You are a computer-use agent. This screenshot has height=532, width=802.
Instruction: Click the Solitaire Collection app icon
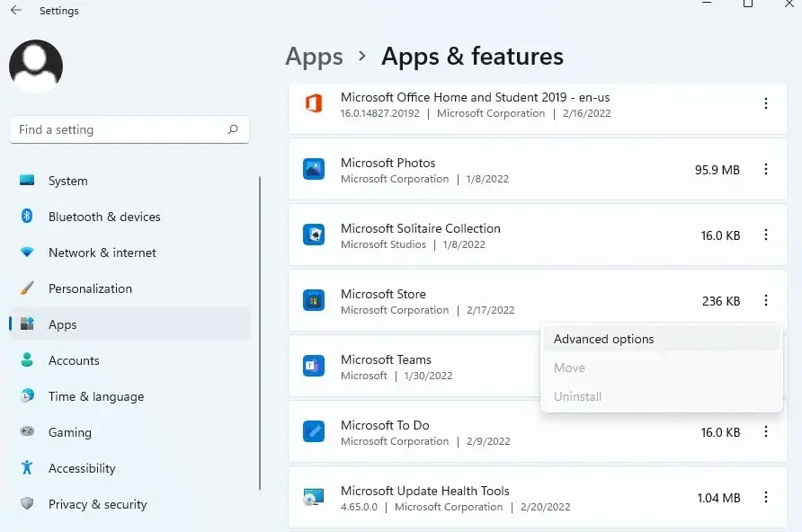coord(314,235)
